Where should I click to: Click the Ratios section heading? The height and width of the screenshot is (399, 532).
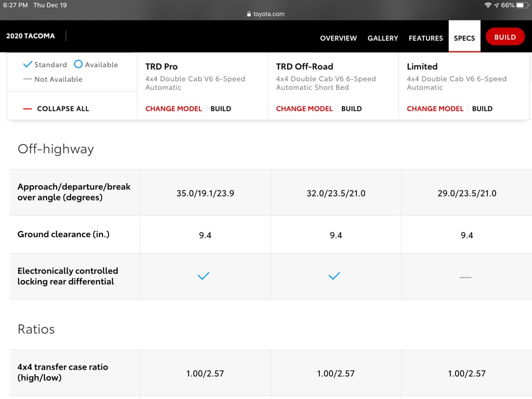click(36, 329)
